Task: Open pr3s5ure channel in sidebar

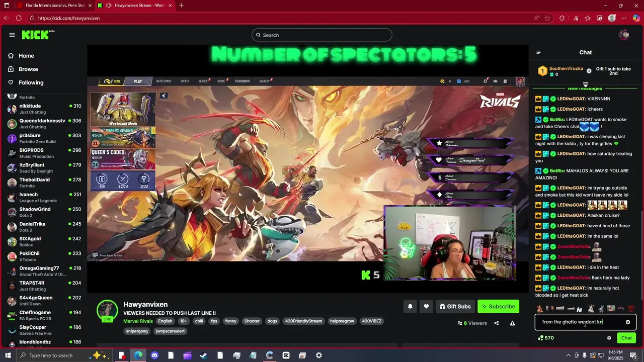Action: coord(44,138)
